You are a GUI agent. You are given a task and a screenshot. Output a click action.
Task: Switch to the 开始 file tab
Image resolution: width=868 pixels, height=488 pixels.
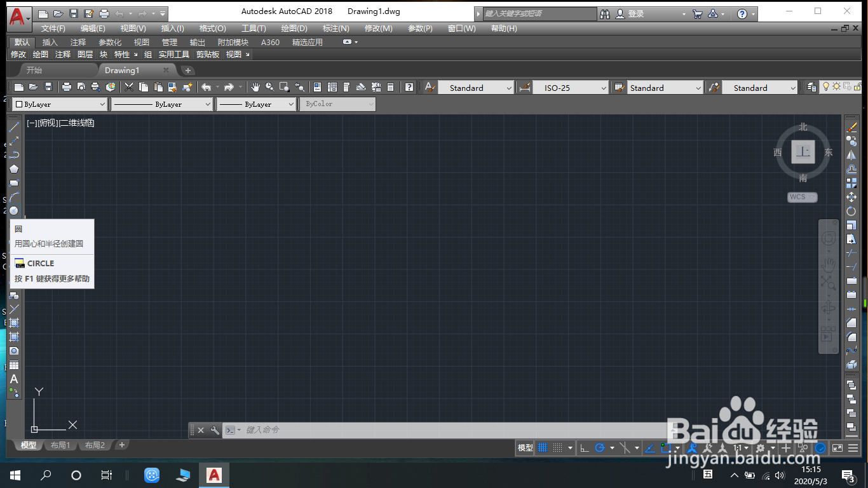tap(34, 70)
